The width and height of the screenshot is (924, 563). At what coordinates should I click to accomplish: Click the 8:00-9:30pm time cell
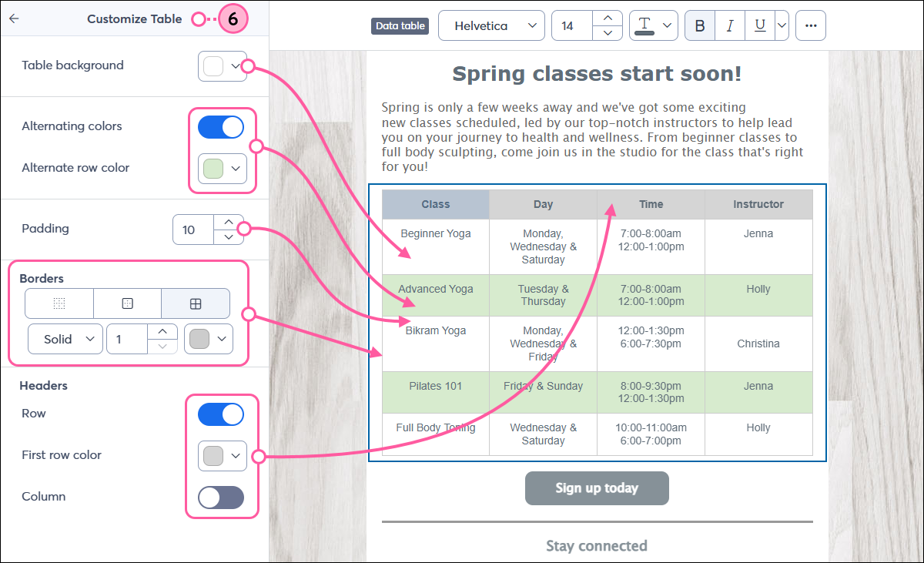pos(651,392)
